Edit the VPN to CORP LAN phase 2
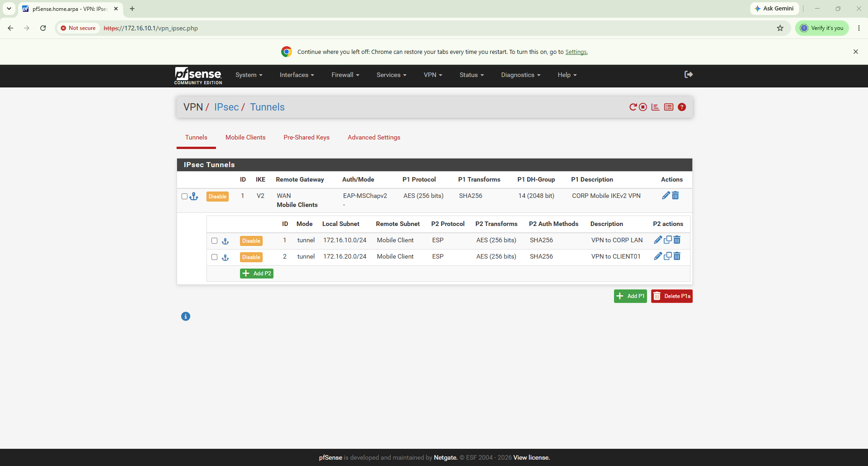This screenshot has height=466, width=868. 658,240
